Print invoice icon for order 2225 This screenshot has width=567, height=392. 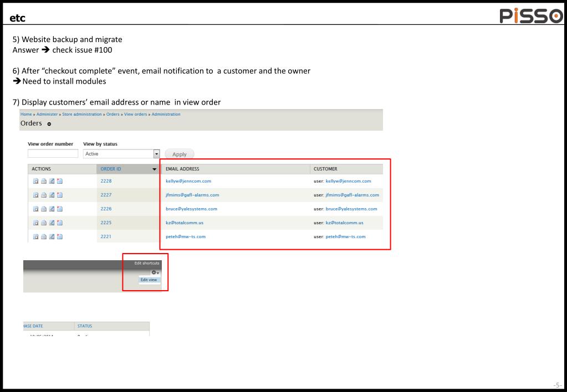click(44, 223)
